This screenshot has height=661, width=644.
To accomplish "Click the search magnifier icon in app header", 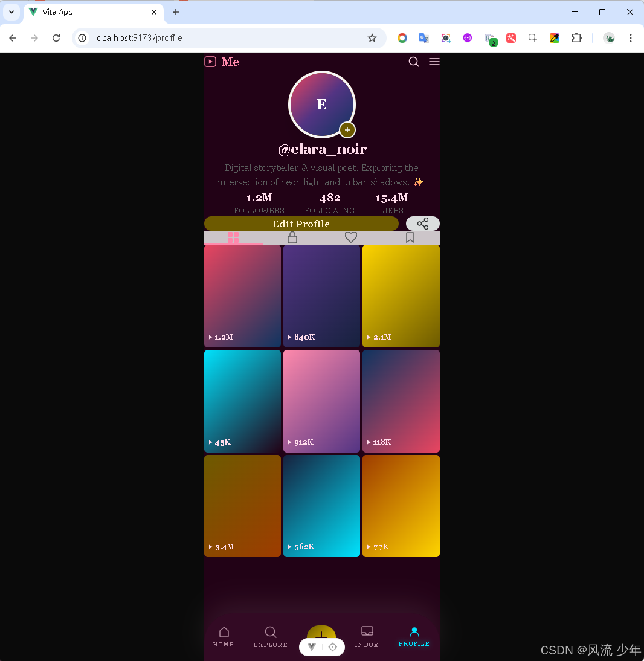I will (414, 62).
